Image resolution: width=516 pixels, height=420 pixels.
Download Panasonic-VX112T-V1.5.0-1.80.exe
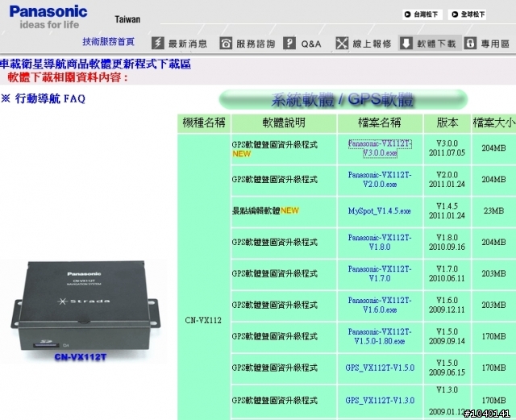pos(380,336)
